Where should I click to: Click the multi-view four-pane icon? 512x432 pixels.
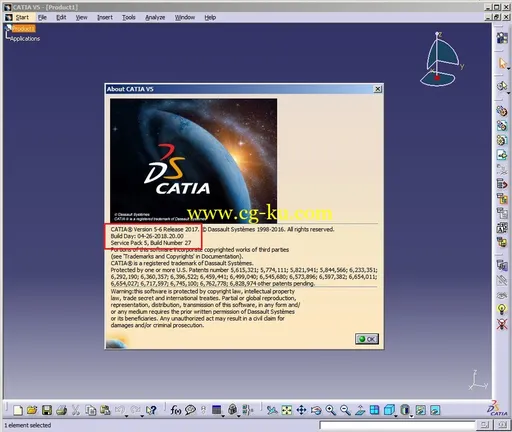pyautogui.click(x=374, y=410)
